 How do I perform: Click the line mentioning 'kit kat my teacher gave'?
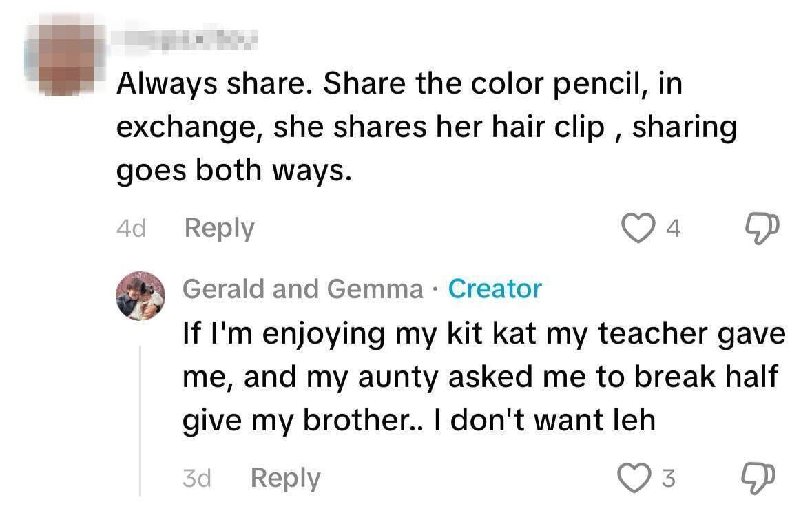[483, 333]
